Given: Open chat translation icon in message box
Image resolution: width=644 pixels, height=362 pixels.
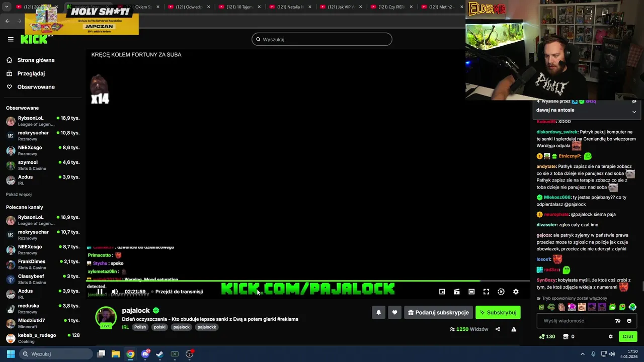Looking at the screenshot, I should click(x=618, y=321).
